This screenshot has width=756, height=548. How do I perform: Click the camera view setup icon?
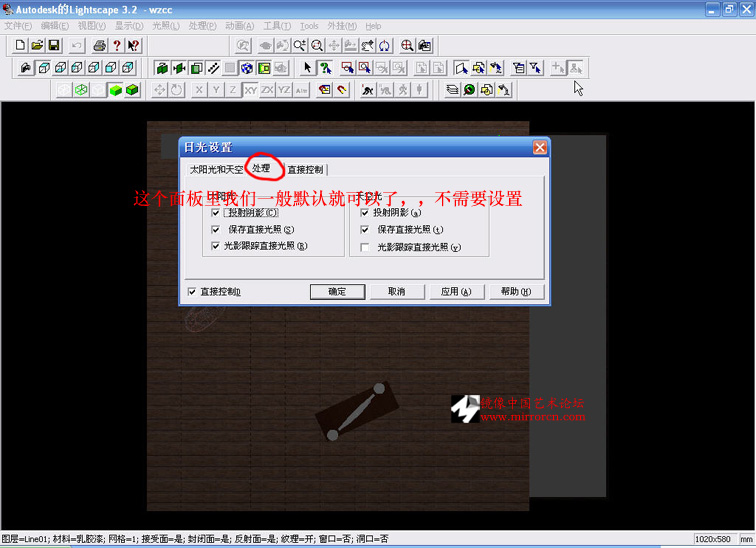pyautogui.click(x=425, y=45)
